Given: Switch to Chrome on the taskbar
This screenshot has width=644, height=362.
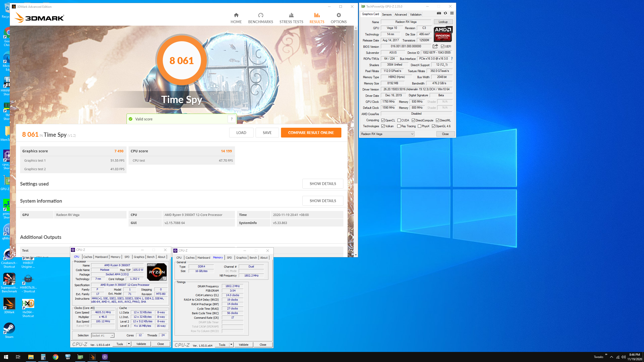Looking at the screenshot, I should (55, 357).
